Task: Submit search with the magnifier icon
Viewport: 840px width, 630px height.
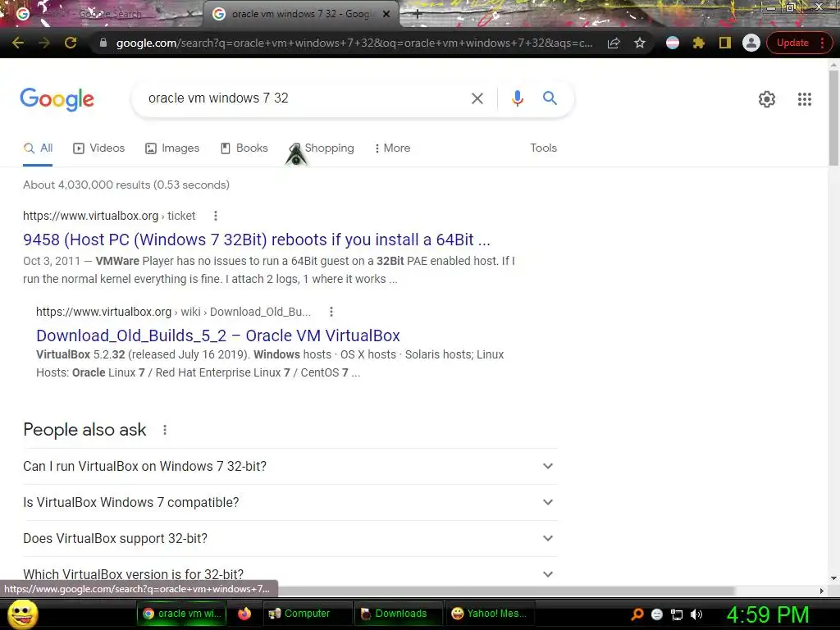Action: pyautogui.click(x=550, y=98)
